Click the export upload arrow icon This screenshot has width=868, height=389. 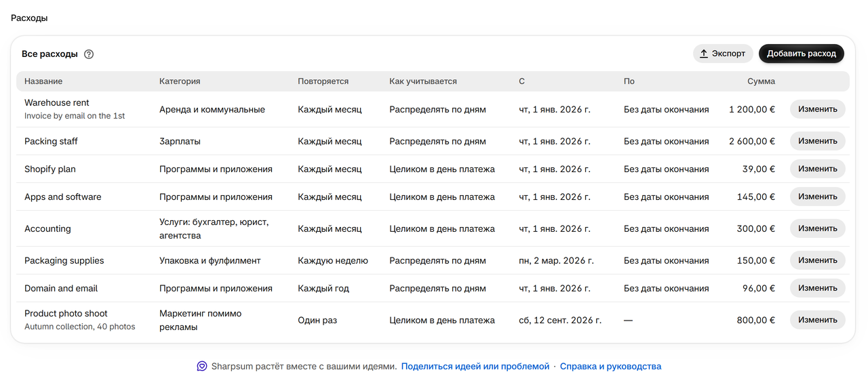[704, 54]
